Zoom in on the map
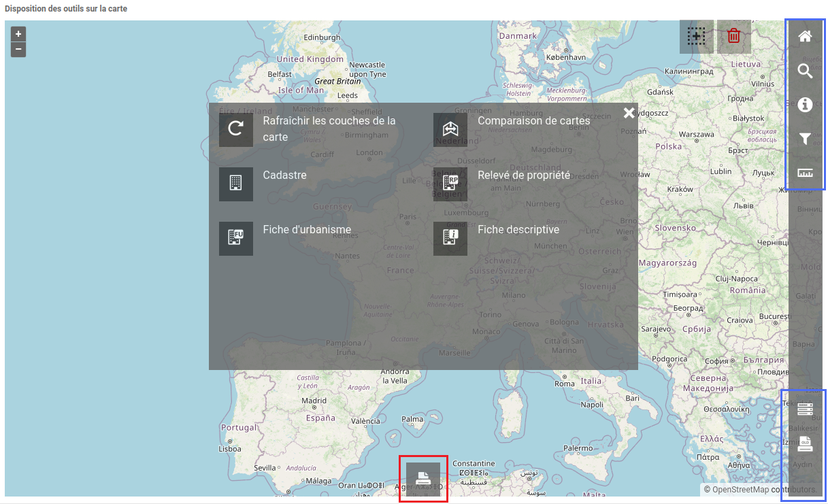Image resolution: width=828 pixels, height=504 pixels. pos(18,34)
